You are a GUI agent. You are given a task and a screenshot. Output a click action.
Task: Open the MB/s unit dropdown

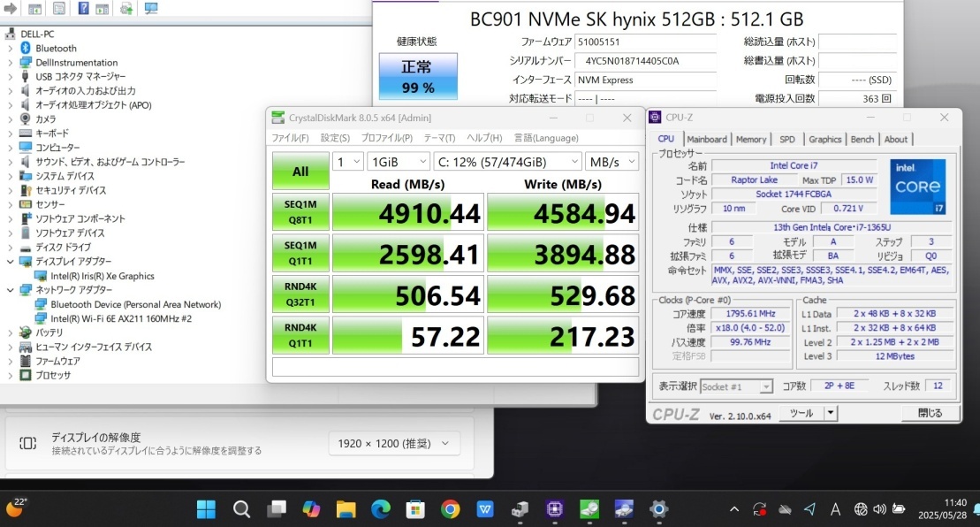coord(612,162)
